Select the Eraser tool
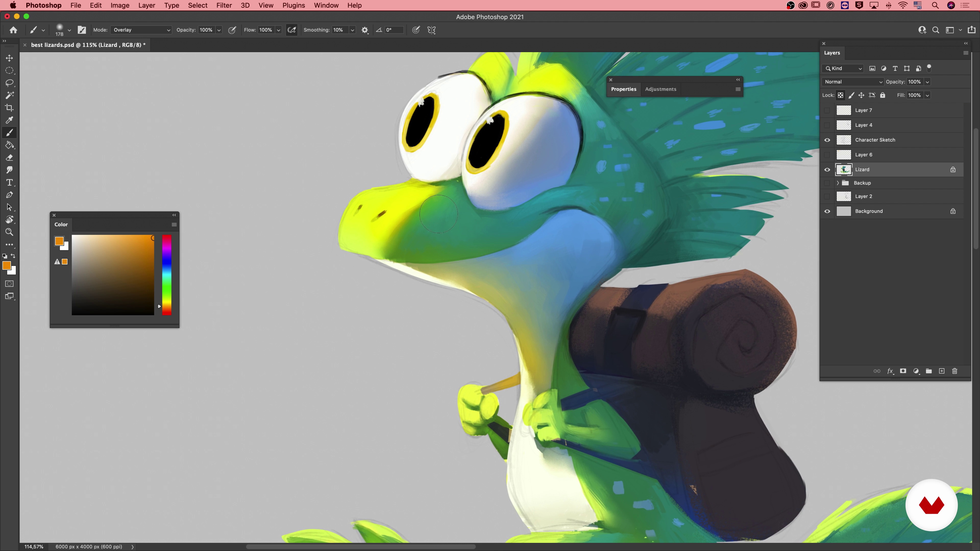The height and width of the screenshot is (551, 980). coord(9,157)
